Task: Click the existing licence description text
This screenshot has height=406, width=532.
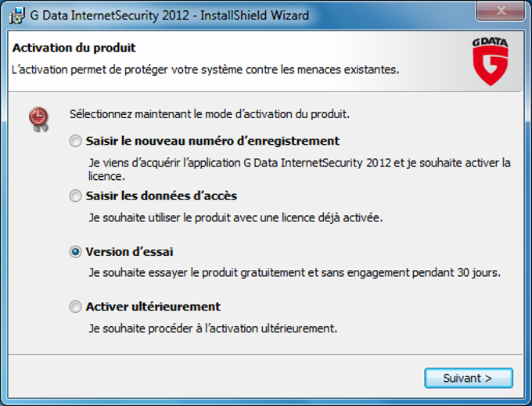Action: (x=235, y=217)
